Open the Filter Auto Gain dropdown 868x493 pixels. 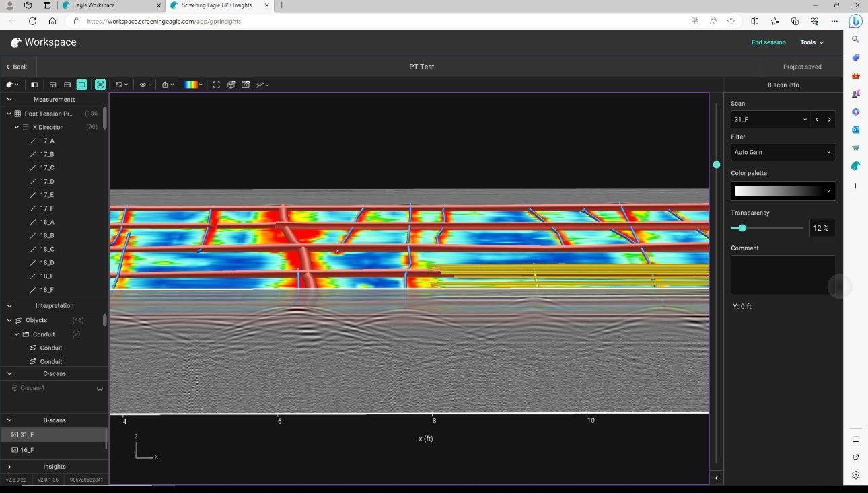[783, 152]
